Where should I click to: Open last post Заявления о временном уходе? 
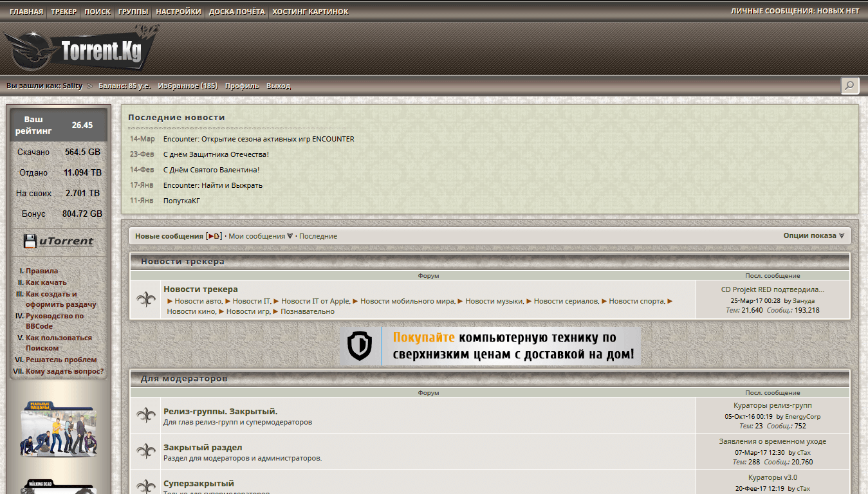[x=773, y=441]
